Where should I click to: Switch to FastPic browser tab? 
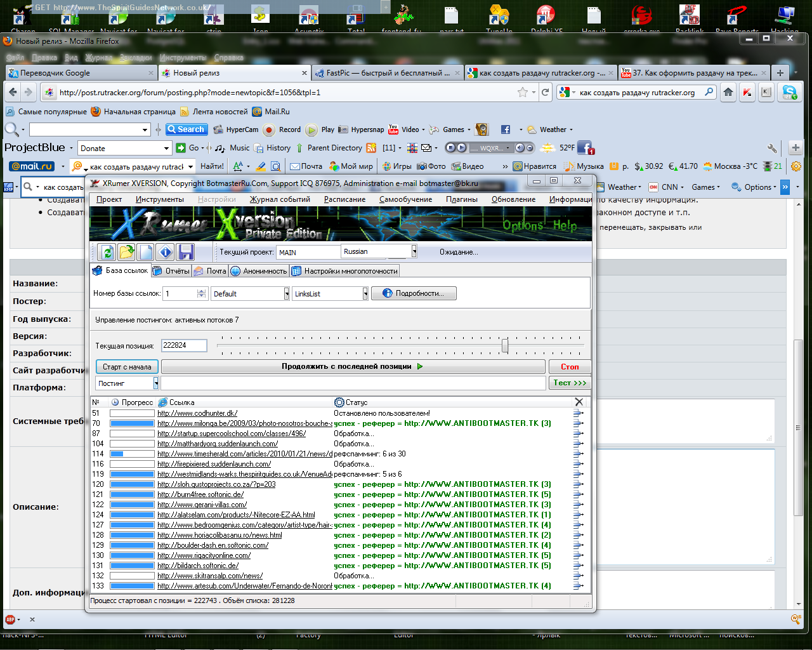(x=387, y=73)
